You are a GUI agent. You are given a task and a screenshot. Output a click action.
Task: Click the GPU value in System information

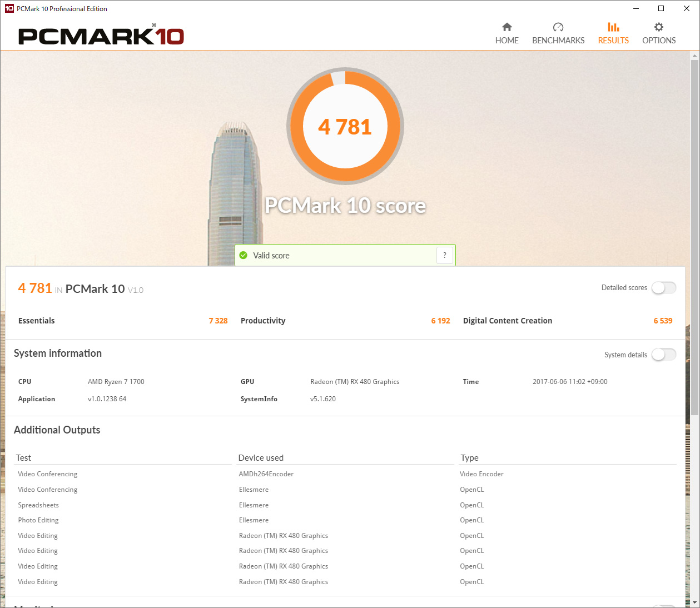(355, 382)
